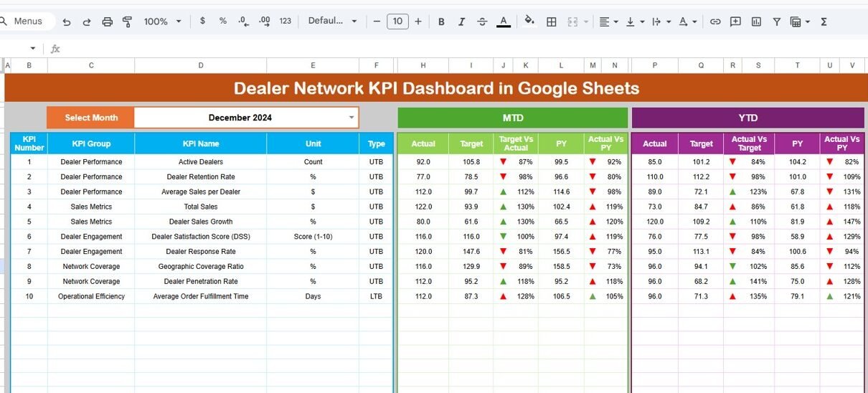Click the Create a filter funnel icon

[776, 22]
